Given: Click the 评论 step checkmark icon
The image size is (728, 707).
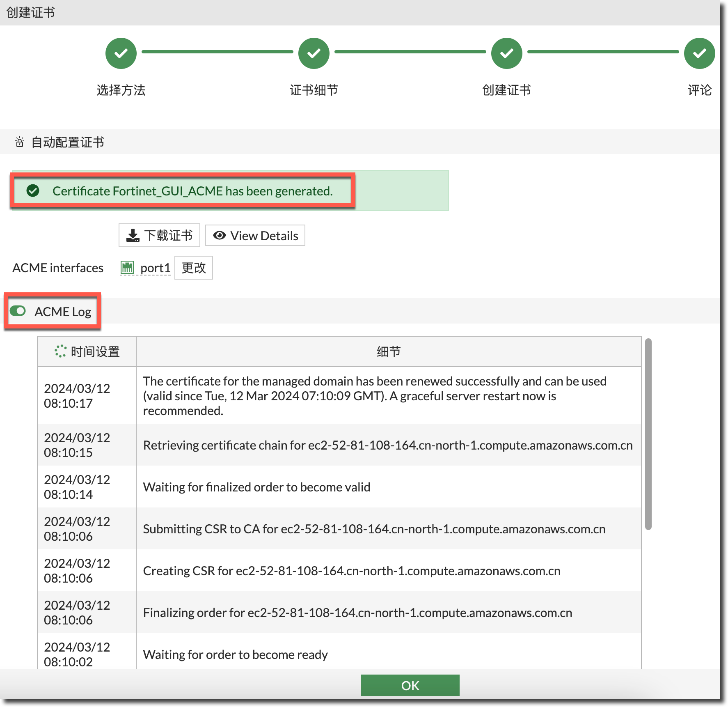Looking at the screenshot, I should click(699, 53).
